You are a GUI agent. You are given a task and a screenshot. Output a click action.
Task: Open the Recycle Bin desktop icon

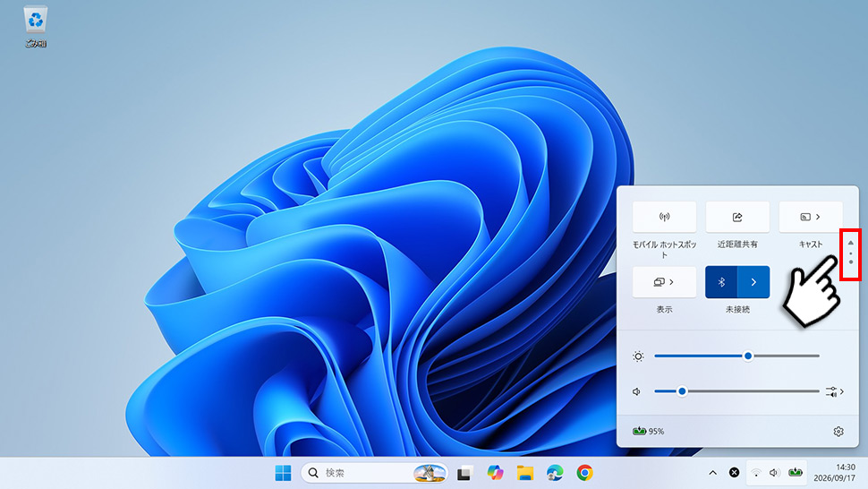pyautogui.click(x=36, y=26)
